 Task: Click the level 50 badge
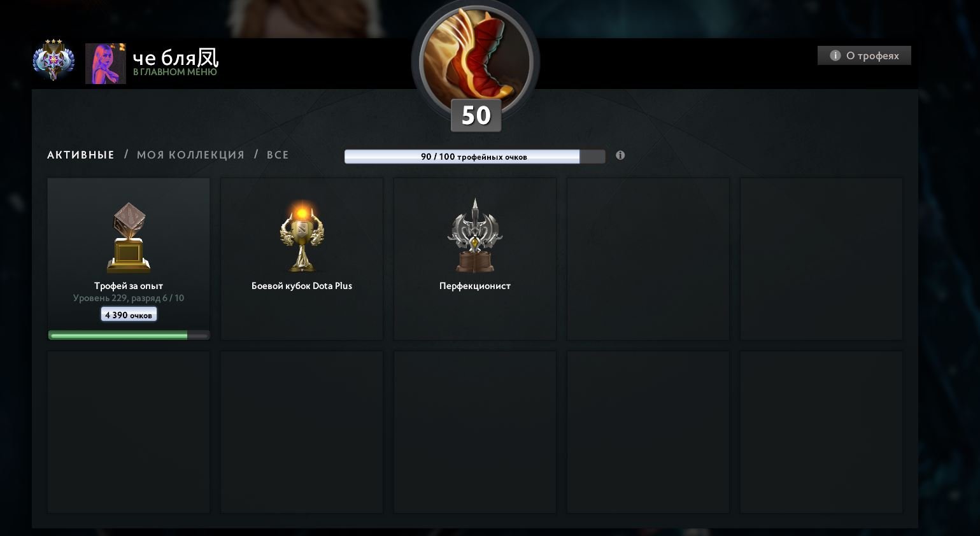(x=476, y=115)
